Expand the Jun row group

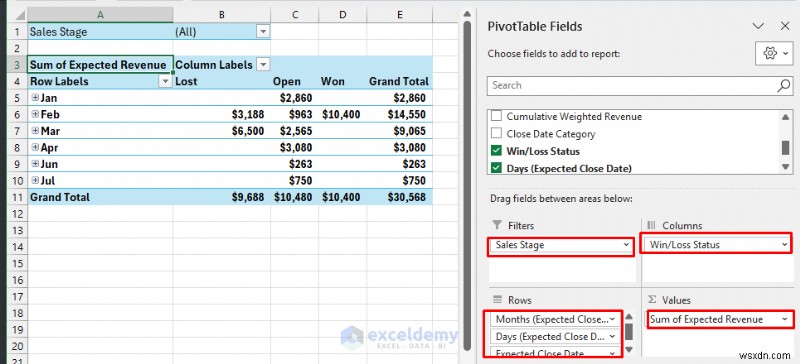pos(35,164)
